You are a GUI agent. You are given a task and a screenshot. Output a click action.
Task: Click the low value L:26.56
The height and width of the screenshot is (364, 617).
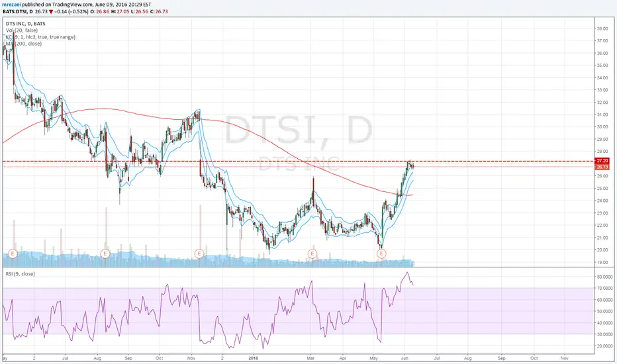coord(139,12)
